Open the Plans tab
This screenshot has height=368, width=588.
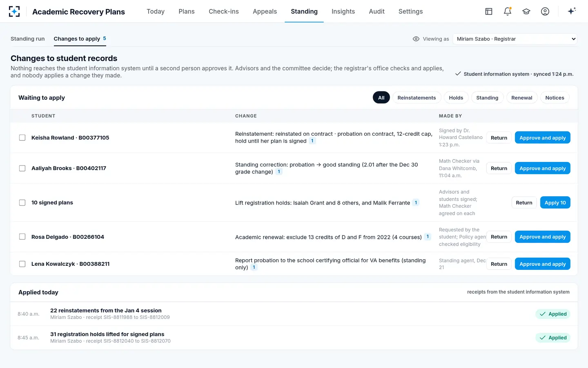pos(187,11)
